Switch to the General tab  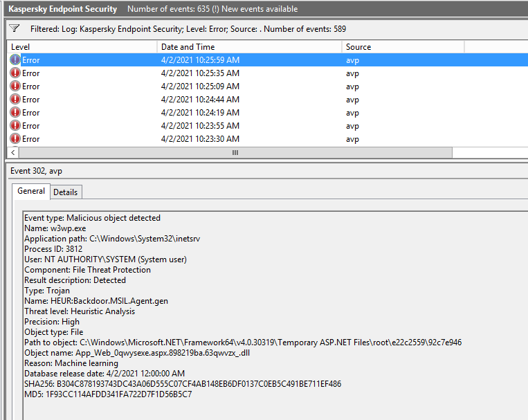(x=31, y=191)
